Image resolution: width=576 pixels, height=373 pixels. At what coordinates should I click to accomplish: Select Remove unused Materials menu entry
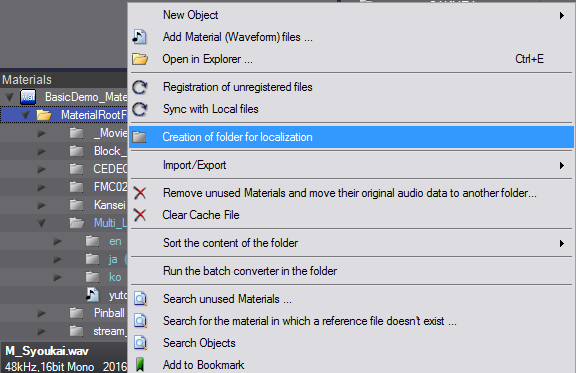click(351, 193)
